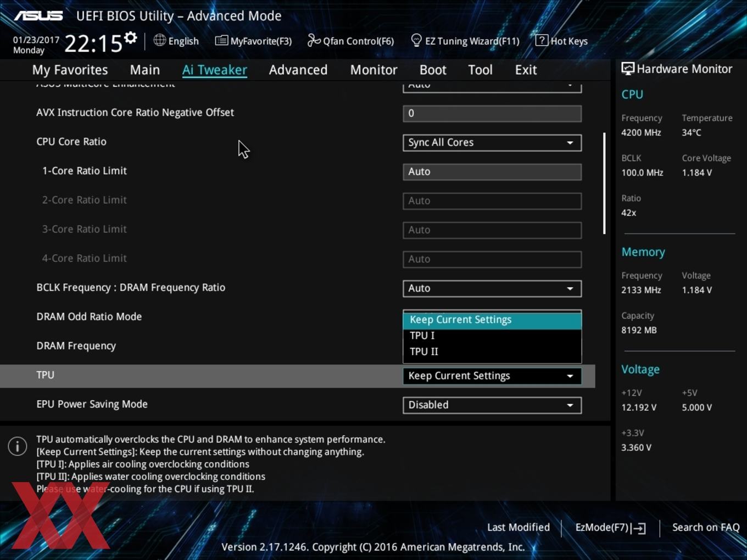Select TPU I option in list
The image size is (747, 560).
(x=492, y=335)
